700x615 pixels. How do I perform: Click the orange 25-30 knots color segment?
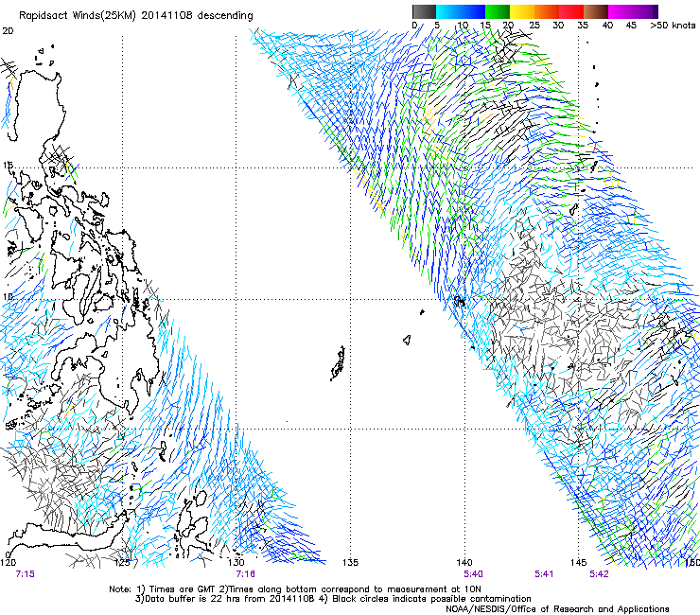[547, 11]
